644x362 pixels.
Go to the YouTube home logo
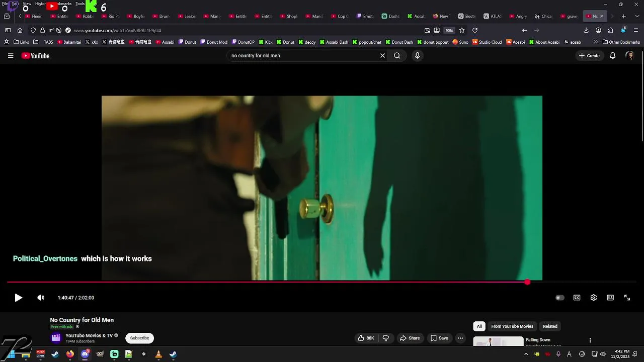[35, 56]
